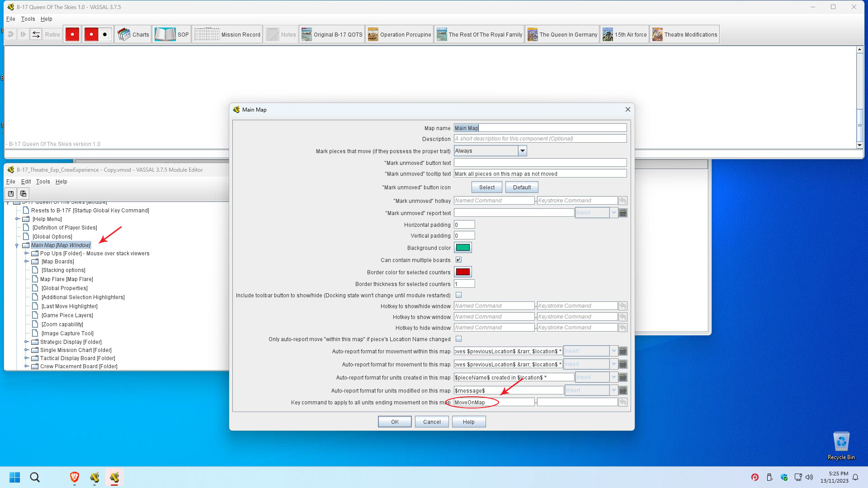Open Insert dropdown for movement within this map

pyautogui.click(x=590, y=351)
